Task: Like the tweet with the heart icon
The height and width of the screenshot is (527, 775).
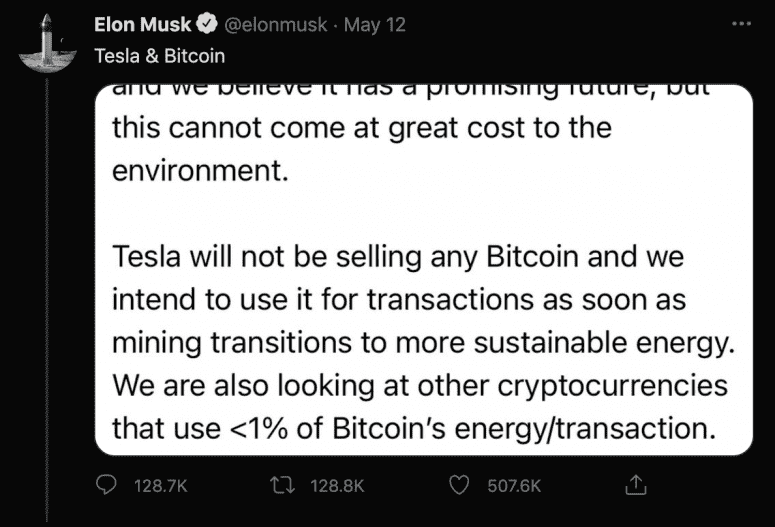Action: [x=459, y=485]
